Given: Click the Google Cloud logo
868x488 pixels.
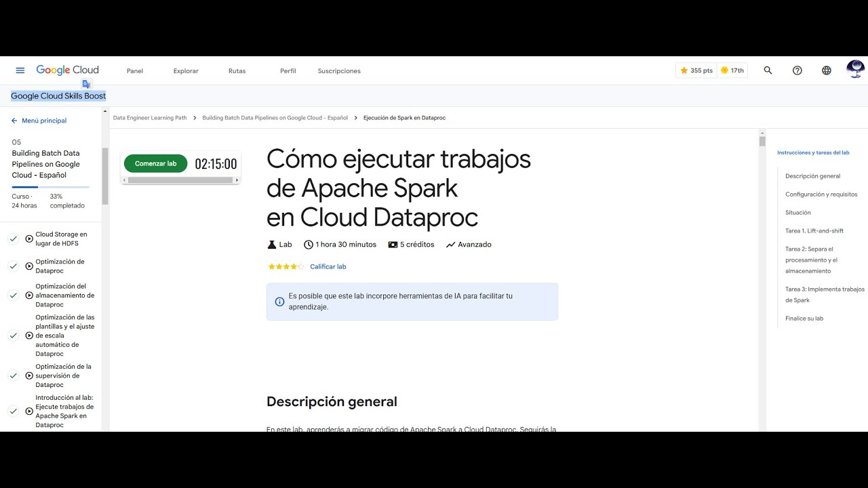Looking at the screenshot, I should (x=67, y=70).
